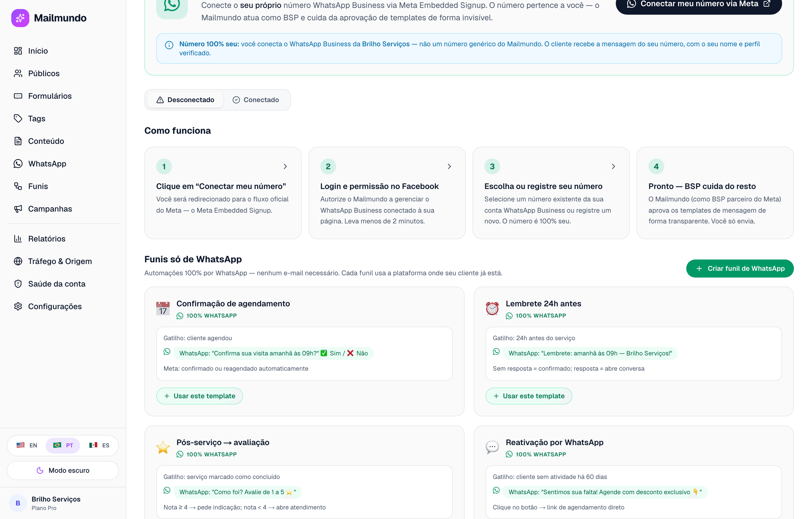This screenshot has height=519, width=812.
Task: Click the 'Como funciona' heading
Action: pos(178,131)
